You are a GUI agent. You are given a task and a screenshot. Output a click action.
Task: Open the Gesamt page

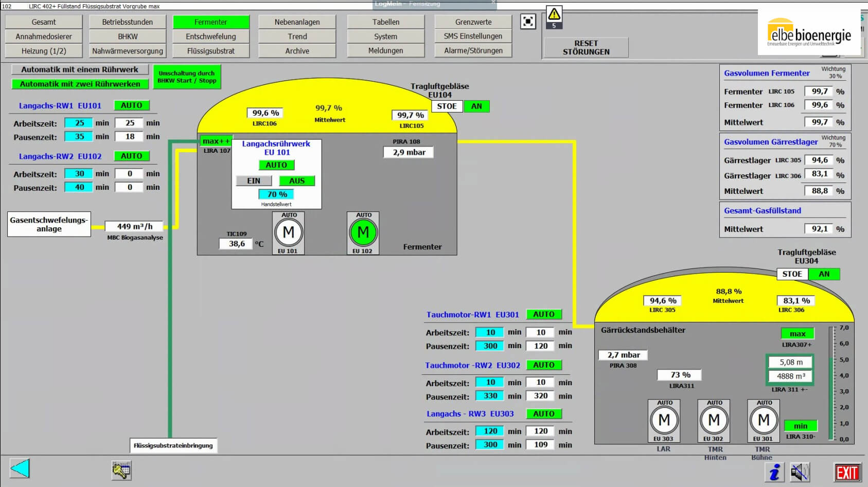coord(44,22)
